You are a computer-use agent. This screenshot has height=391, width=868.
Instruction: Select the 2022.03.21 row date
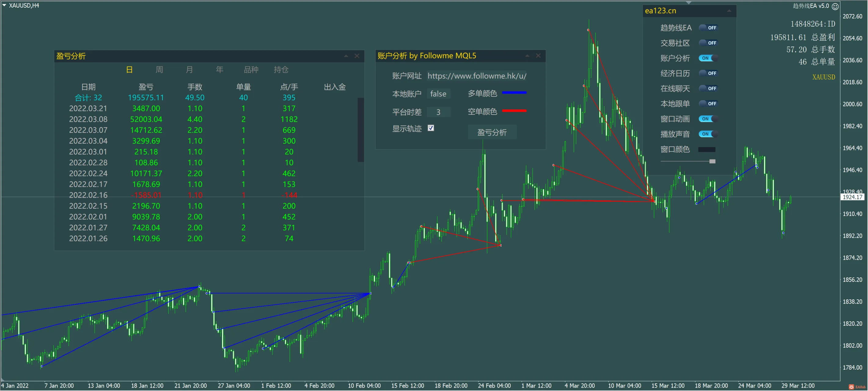88,108
